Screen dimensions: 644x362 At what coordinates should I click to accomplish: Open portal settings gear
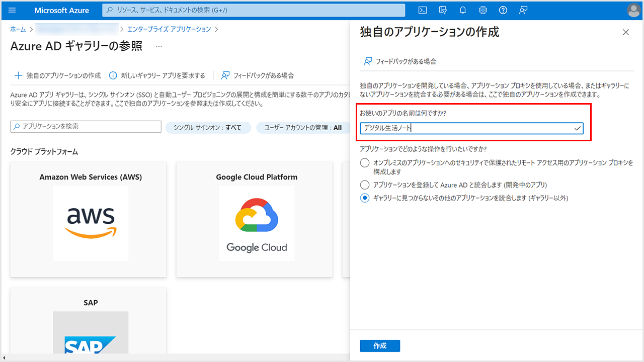pos(483,10)
